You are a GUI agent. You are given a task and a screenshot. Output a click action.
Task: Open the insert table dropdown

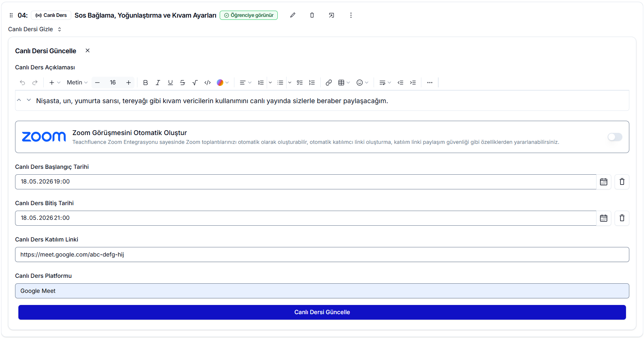click(x=344, y=83)
